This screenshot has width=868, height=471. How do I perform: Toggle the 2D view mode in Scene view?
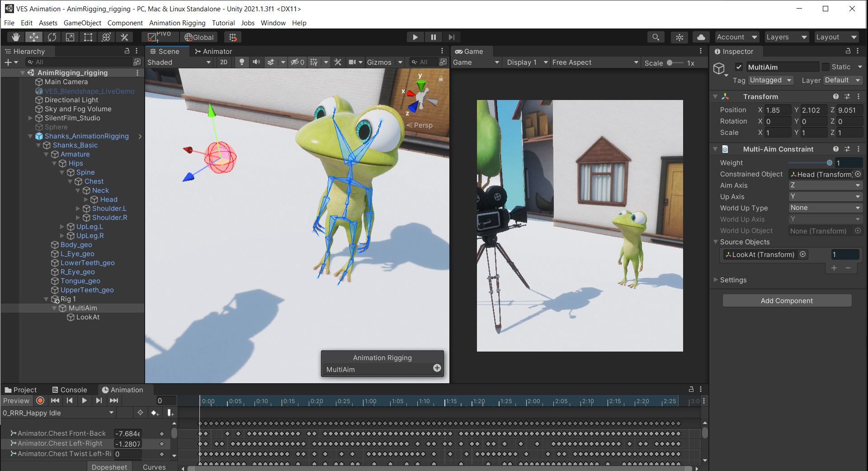[x=224, y=62]
